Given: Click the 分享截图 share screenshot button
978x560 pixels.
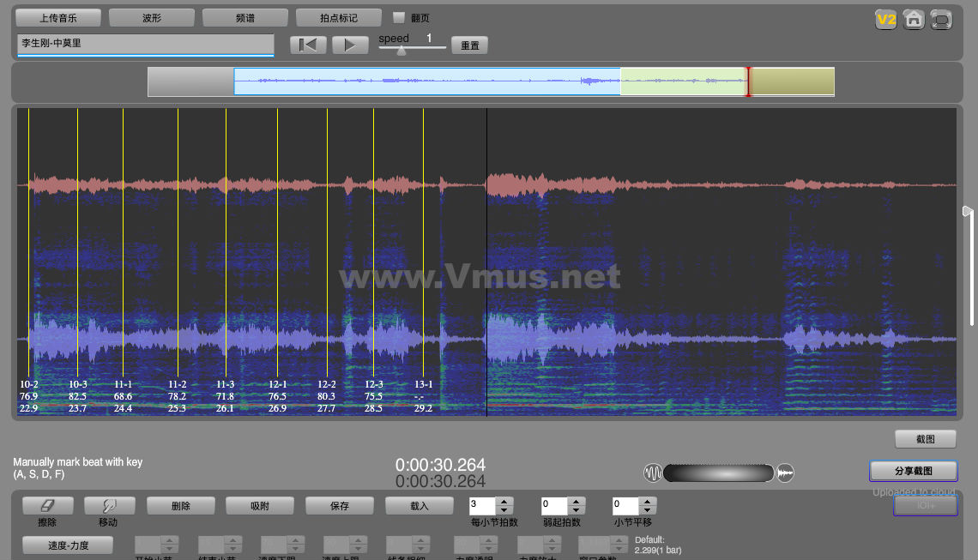Looking at the screenshot, I should [914, 471].
